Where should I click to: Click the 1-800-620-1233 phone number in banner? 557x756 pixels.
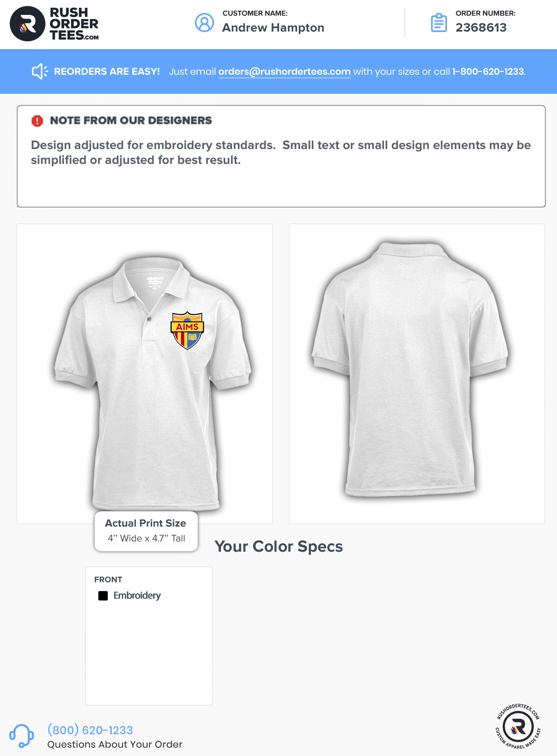click(x=488, y=72)
